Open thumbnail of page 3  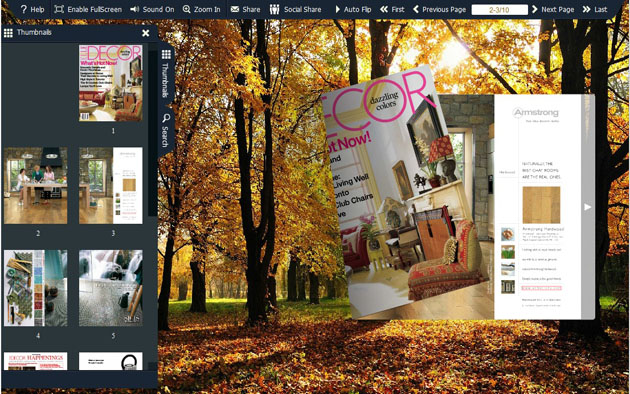click(x=110, y=185)
